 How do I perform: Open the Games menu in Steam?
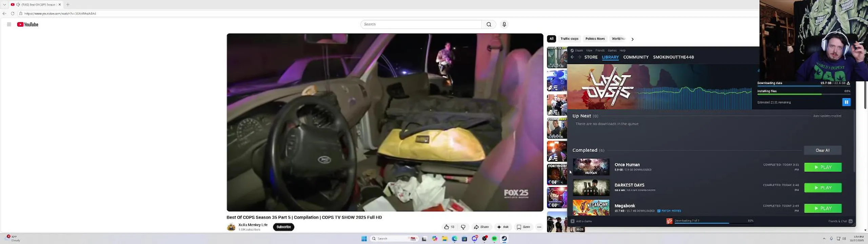click(612, 50)
